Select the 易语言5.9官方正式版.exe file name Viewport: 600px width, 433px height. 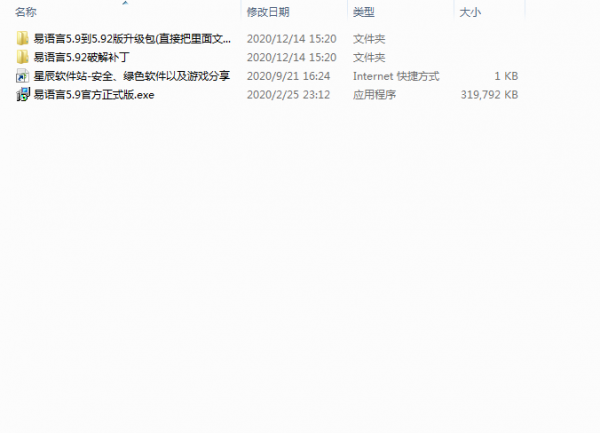click(x=94, y=95)
